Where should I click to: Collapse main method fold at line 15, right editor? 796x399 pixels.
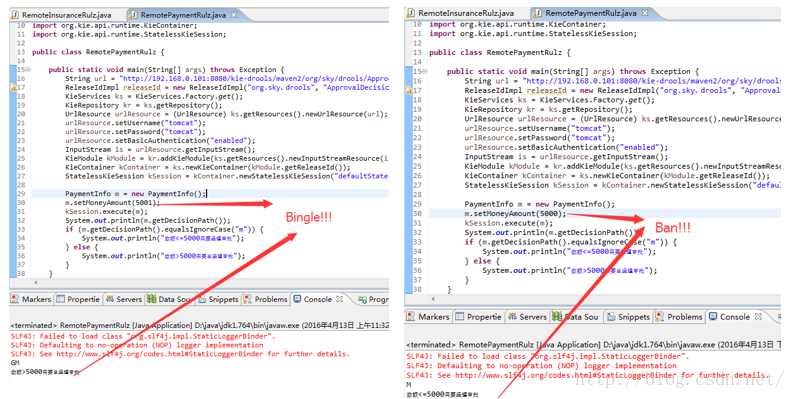pyautogui.click(x=425, y=72)
